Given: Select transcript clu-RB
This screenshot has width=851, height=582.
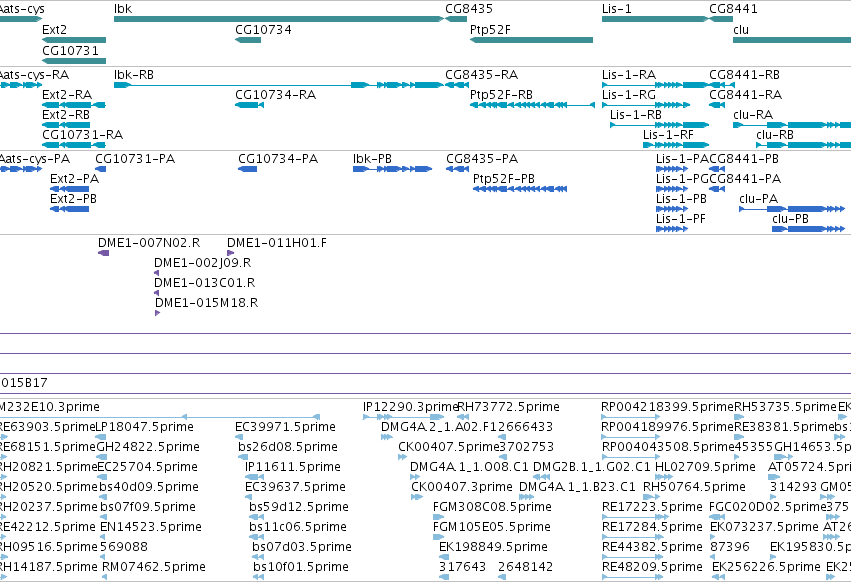Looking at the screenshot, I should pyautogui.click(x=775, y=135).
